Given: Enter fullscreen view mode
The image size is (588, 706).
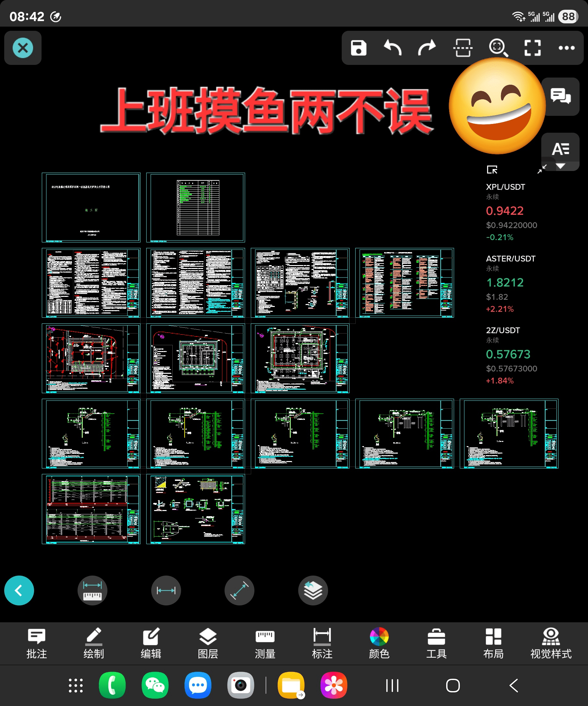Looking at the screenshot, I should tap(533, 48).
